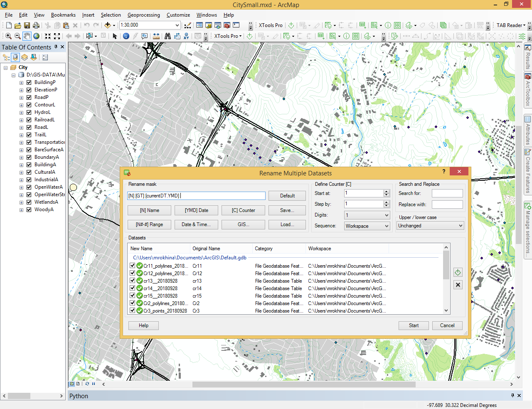Open the TAB Reader dropdown menu
Viewport: 532px width, 409px height.
coord(511,25)
